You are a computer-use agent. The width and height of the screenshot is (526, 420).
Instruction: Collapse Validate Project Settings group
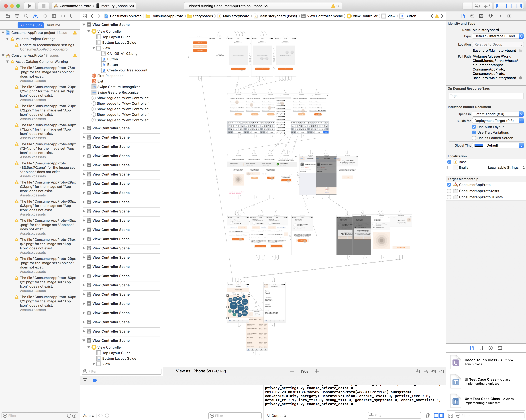pos(8,39)
